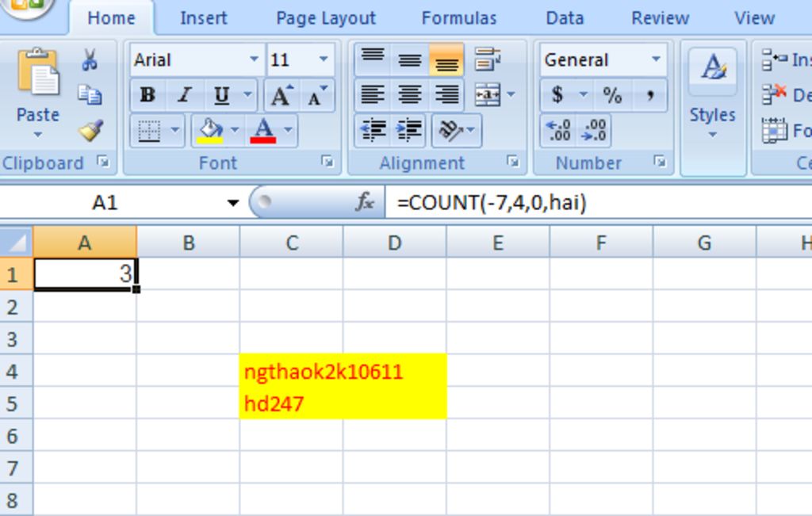This screenshot has width=812, height=516.
Task: Click the Copy icon
Action: click(x=90, y=94)
